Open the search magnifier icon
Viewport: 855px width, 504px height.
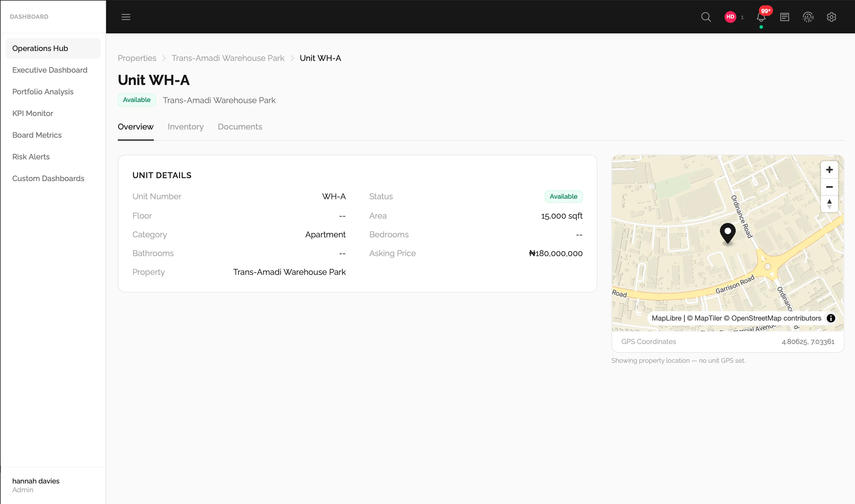706,17
